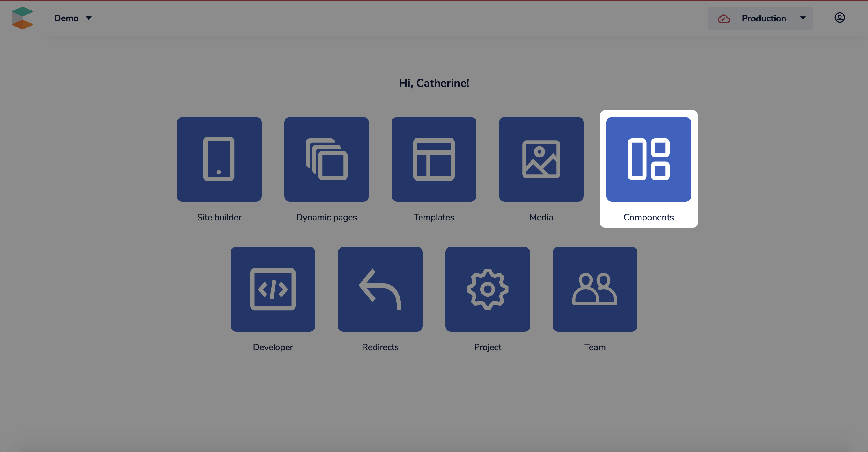Open the Dynamic pages stacked-pages icon
Viewport: 868px width, 452px height.
tap(326, 159)
